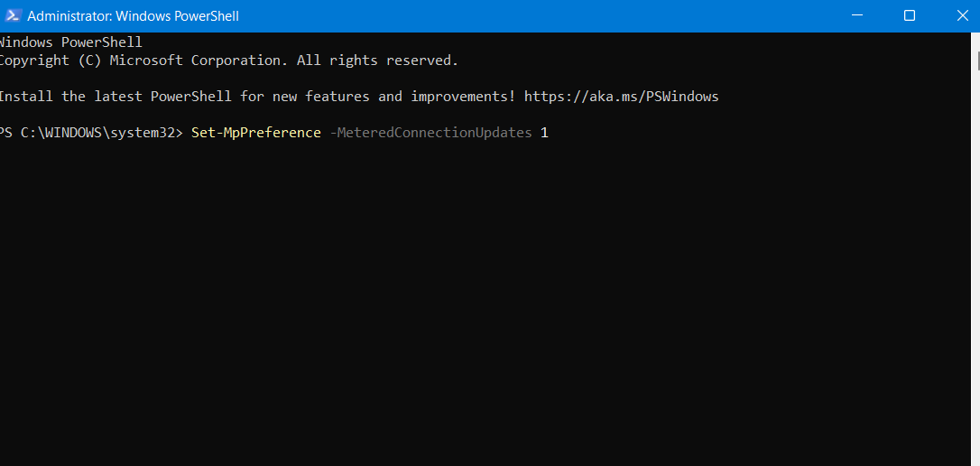Minimize the PowerShell window

tap(855, 16)
